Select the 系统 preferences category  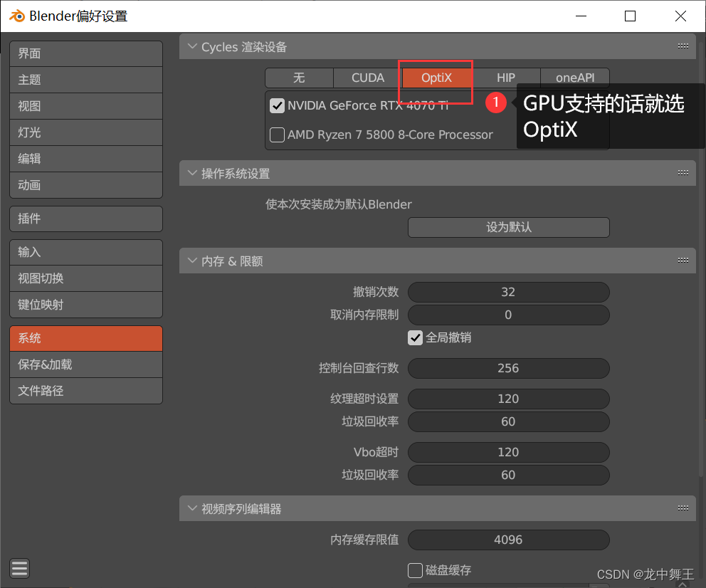click(x=86, y=338)
